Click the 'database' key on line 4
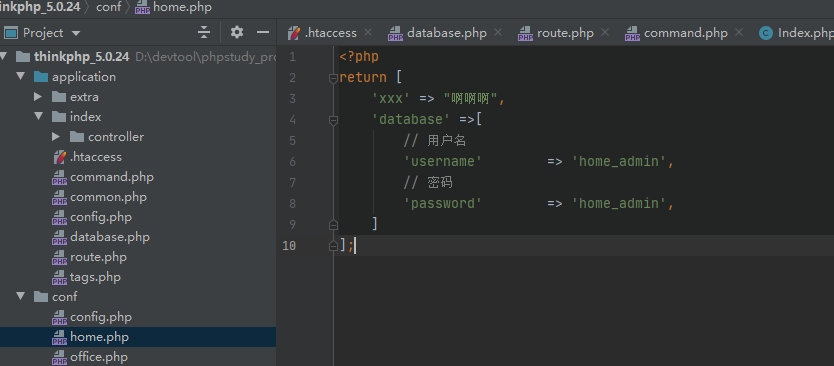834x366 pixels. coord(411,119)
